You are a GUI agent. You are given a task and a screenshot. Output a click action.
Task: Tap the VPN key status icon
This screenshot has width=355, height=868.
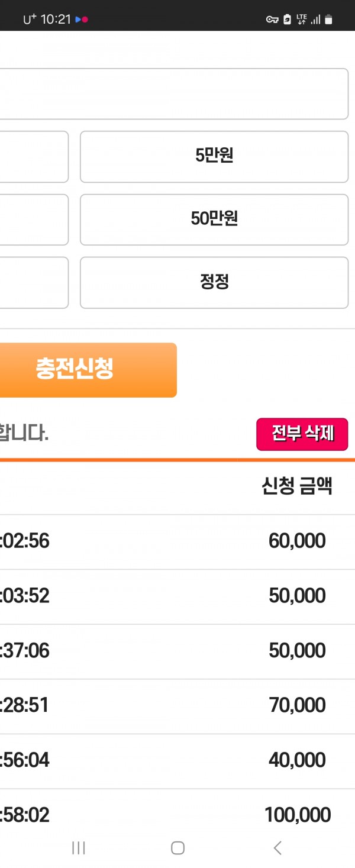[x=272, y=20]
